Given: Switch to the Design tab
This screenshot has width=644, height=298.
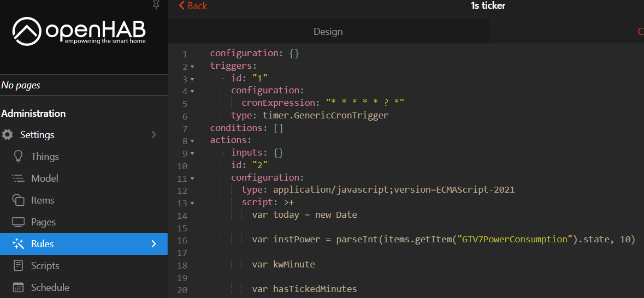Looking at the screenshot, I should point(328,32).
